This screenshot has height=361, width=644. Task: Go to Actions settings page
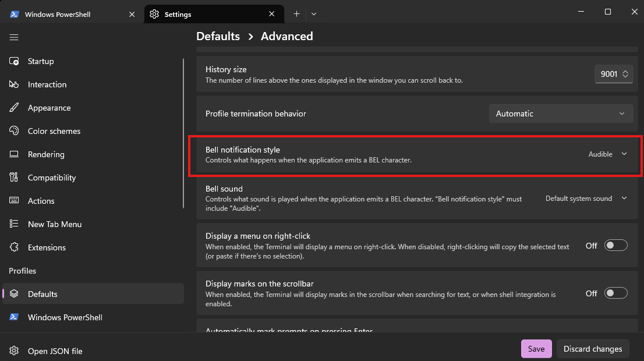[x=93, y=201]
